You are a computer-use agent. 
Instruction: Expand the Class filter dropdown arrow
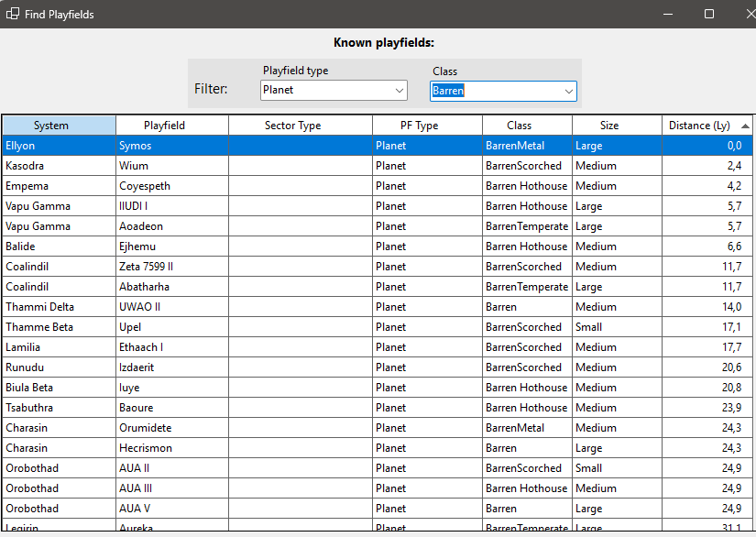[x=569, y=91]
